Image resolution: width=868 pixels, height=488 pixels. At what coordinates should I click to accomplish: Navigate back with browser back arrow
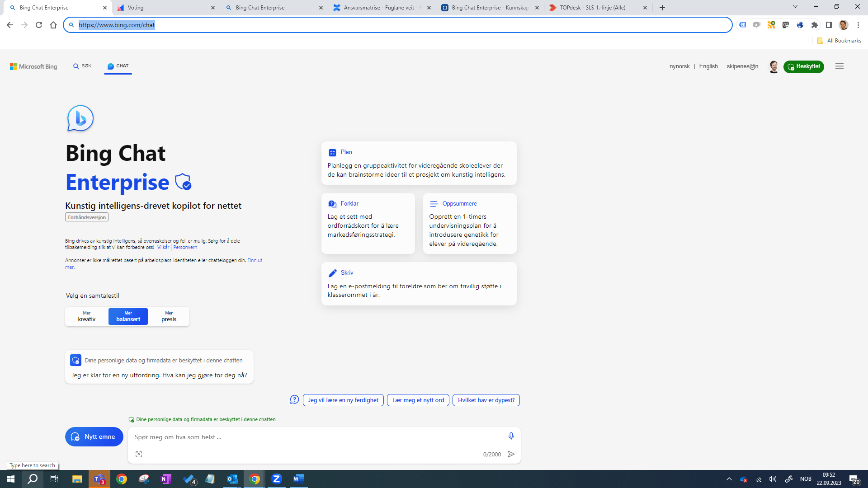(10, 25)
